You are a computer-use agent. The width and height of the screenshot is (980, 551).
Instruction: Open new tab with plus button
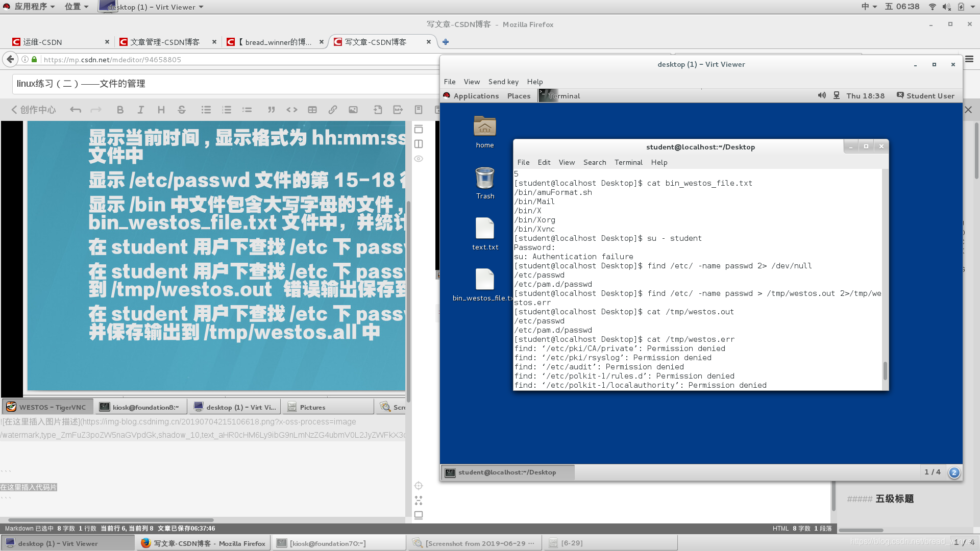pos(446,42)
